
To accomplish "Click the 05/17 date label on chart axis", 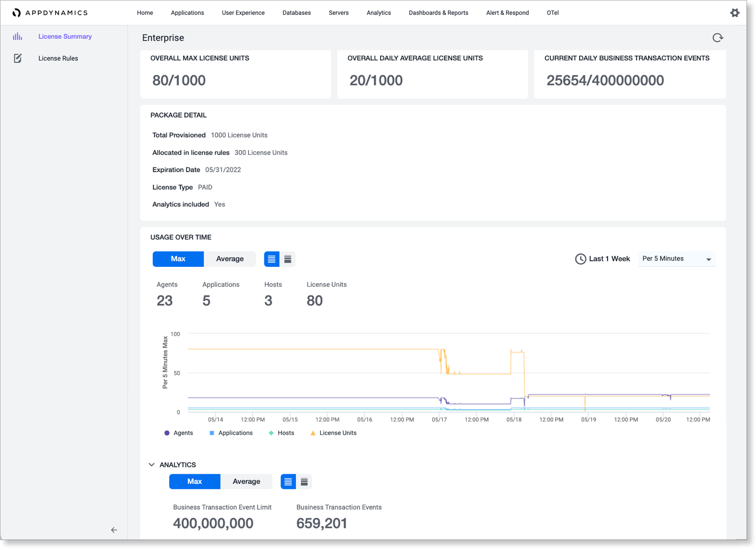I will click(439, 420).
